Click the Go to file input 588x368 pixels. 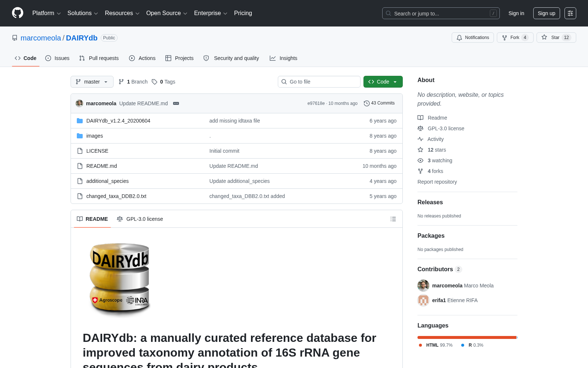point(319,82)
